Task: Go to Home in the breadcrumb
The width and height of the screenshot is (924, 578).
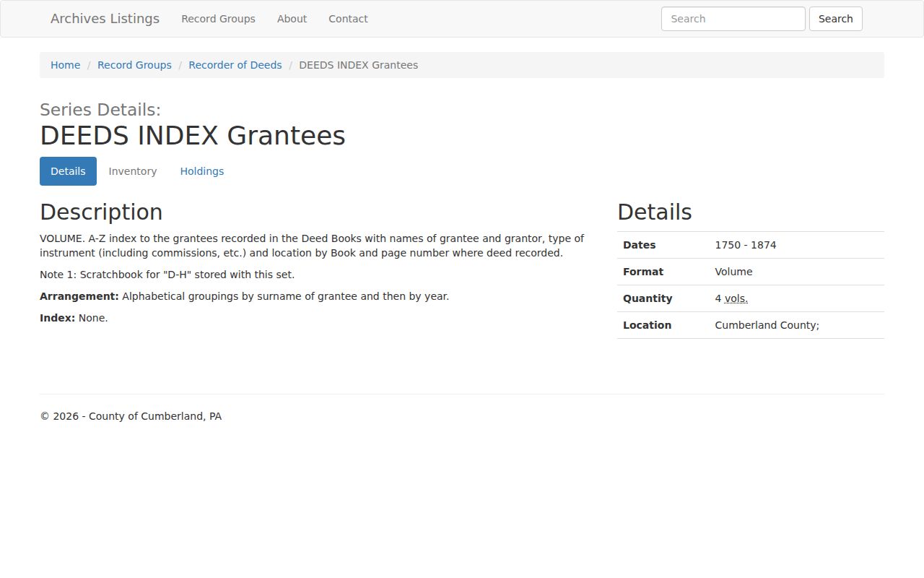Action: point(65,65)
